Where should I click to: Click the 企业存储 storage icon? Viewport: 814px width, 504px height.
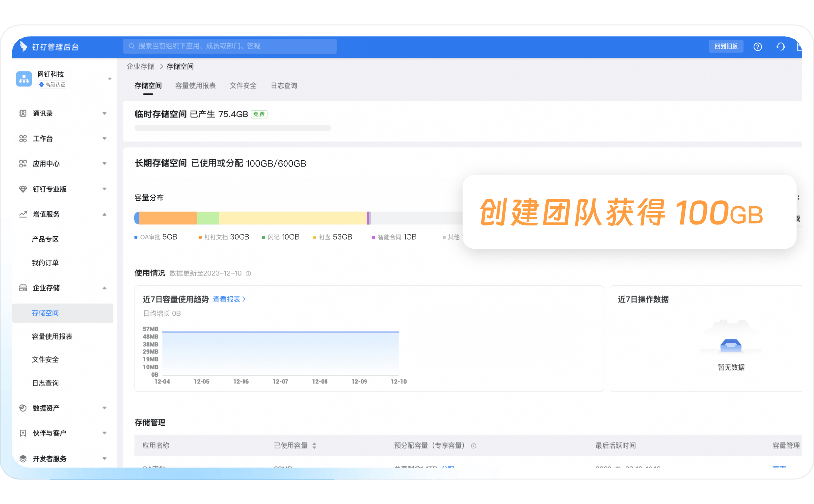pos(23,288)
